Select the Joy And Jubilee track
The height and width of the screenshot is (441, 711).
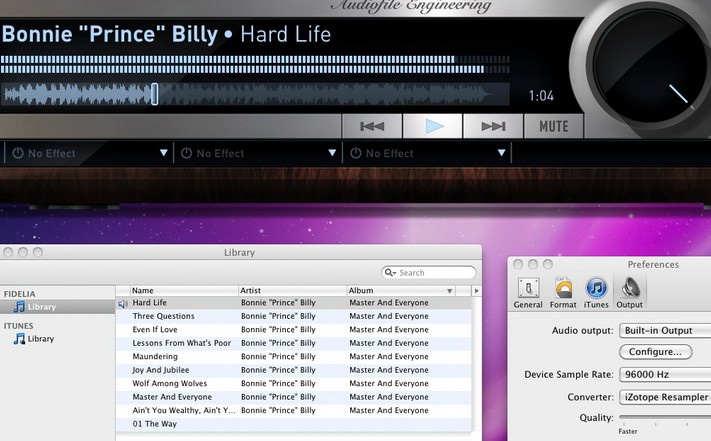(x=294, y=370)
